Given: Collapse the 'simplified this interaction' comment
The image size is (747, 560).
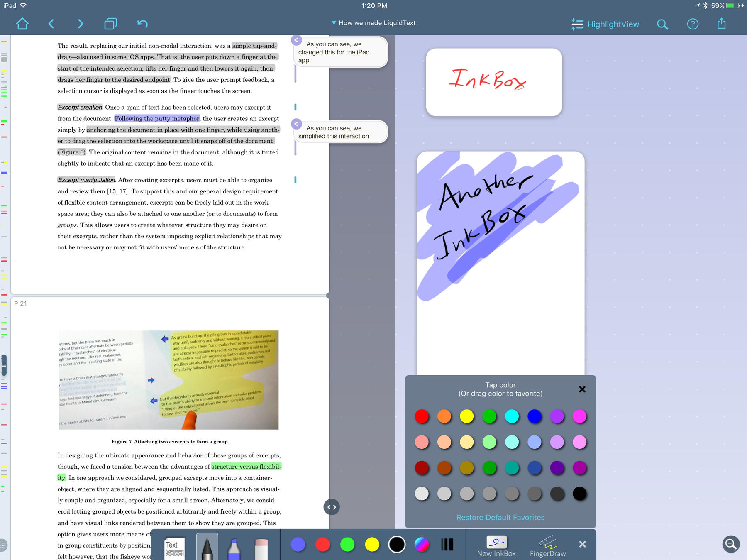Looking at the screenshot, I should pos(296,124).
